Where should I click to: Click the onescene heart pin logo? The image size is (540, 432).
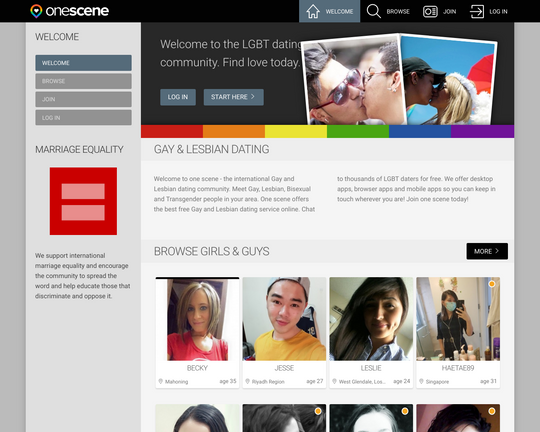[x=36, y=11]
